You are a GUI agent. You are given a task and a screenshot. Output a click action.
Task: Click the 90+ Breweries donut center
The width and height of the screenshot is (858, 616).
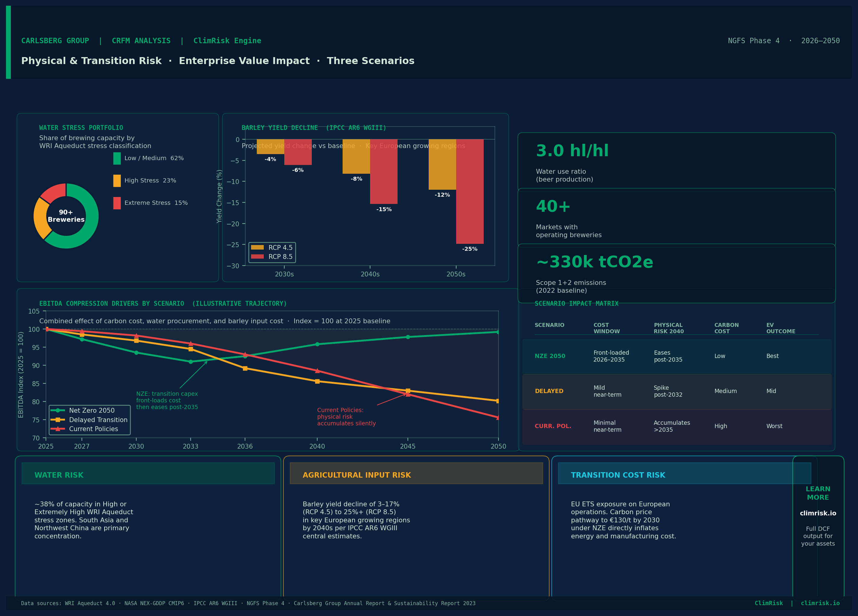pyautogui.click(x=66, y=216)
